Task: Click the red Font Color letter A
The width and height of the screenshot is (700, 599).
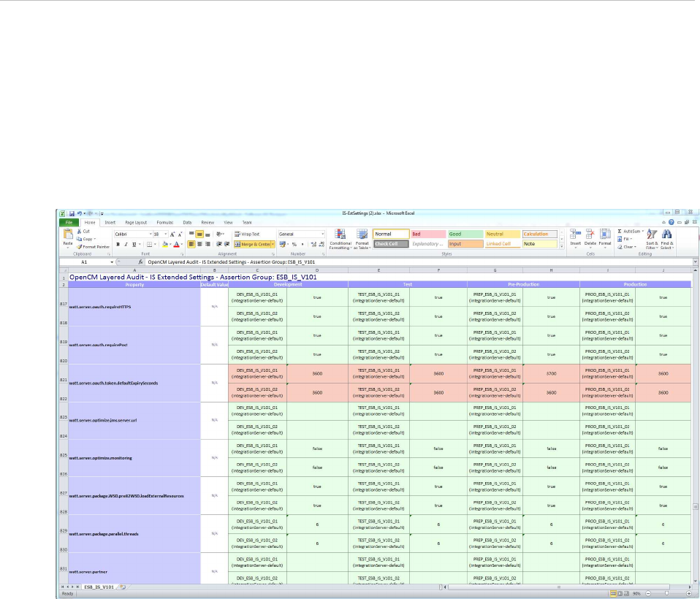Action: pyautogui.click(x=176, y=244)
